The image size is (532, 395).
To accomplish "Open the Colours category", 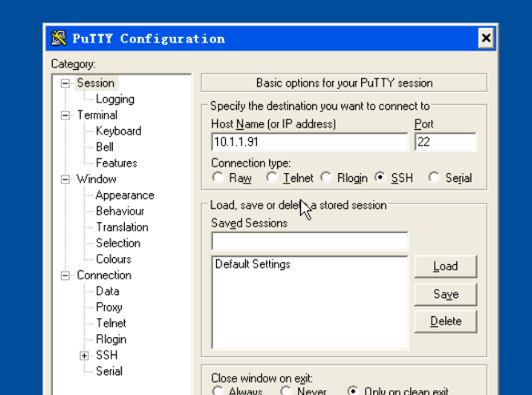I will coord(114,259).
